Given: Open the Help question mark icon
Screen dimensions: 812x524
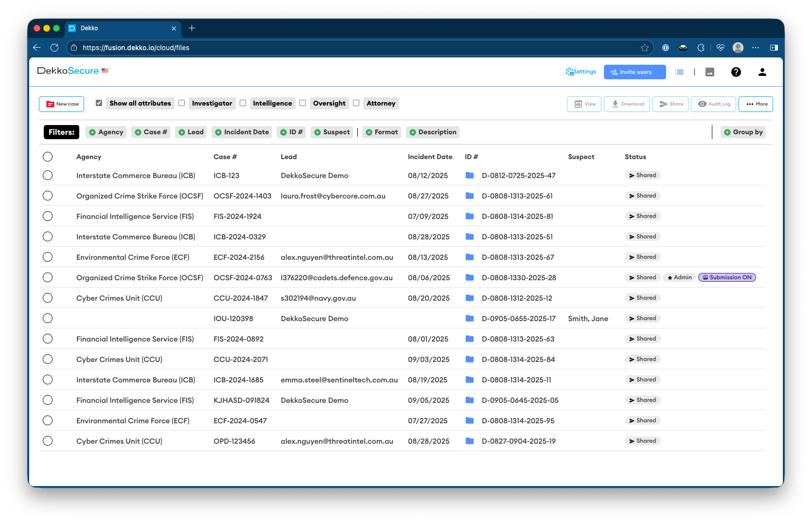Looking at the screenshot, I should (x=736, y=72).
